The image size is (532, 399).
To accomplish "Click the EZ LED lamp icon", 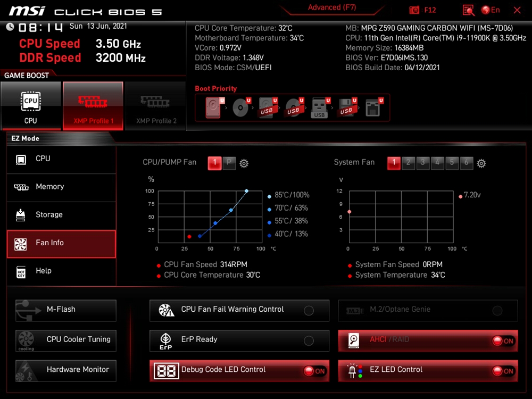I will [x=354, y=371].
